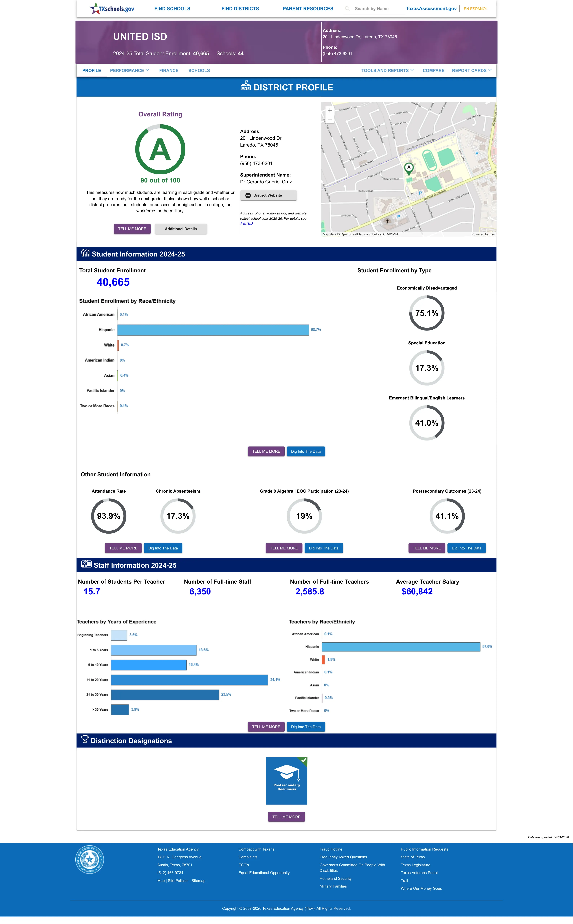Viewport: 573px width, 924px height.
Task: Click Tell Me More under Overall Rating
Action: click(x=132, y=229)
